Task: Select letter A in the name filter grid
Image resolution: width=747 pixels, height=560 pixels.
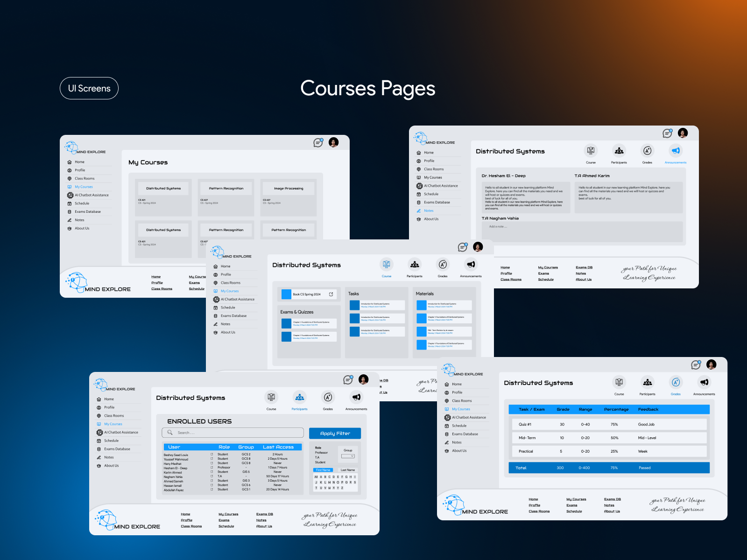Action: click(321, 477)
